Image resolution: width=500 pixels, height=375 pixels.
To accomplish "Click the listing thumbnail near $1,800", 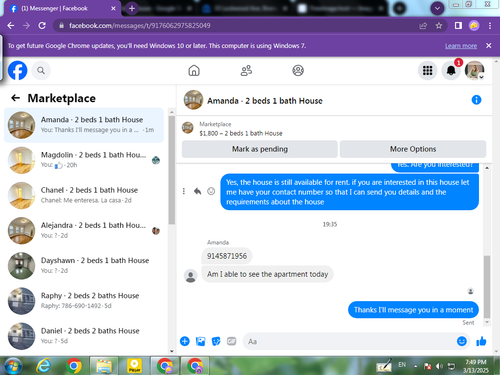I will click(x=188, y=128).
